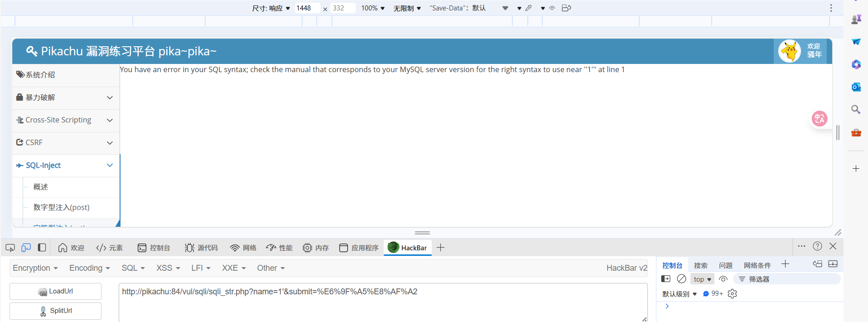Screen dimensions: 868x322
Task: Click the 筛选器 filter input
Action: pos(787,279)
